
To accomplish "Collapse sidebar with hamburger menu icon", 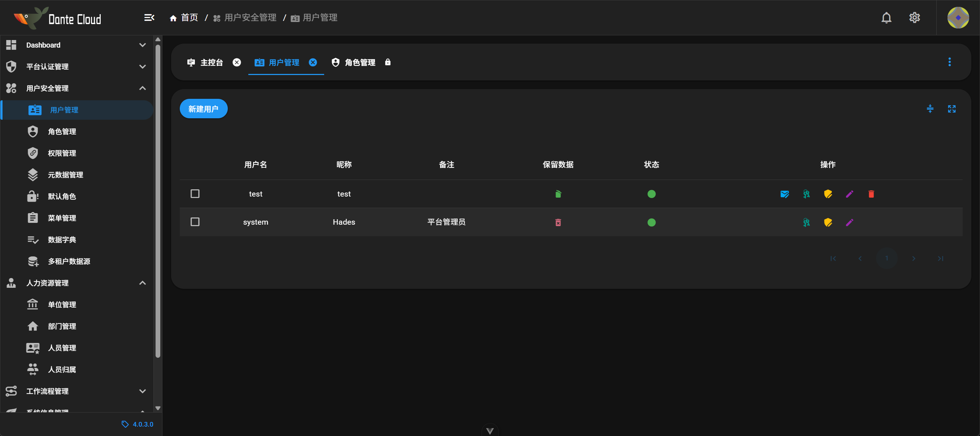I will 149,18.
